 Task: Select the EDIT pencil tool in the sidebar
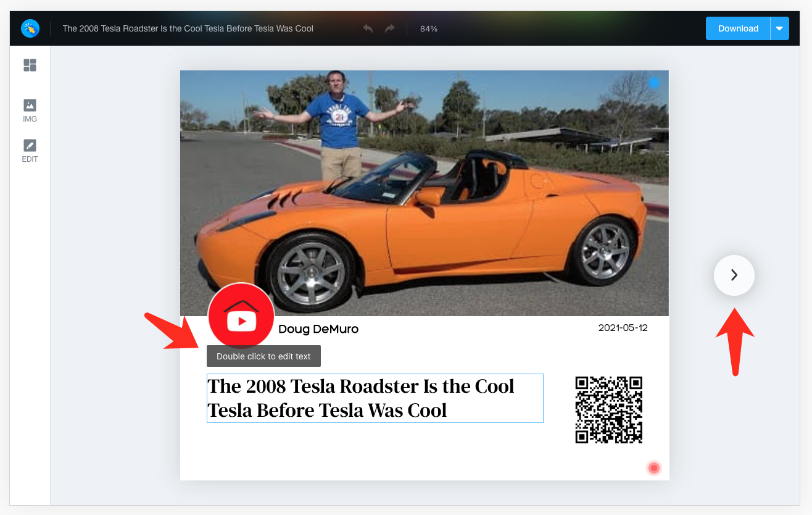click(30, 151)
